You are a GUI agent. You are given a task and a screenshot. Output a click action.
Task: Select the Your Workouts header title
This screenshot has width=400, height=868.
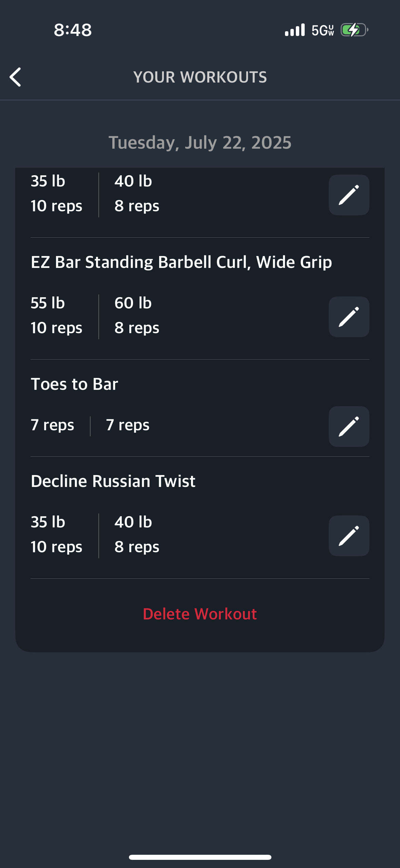(200, 77)
